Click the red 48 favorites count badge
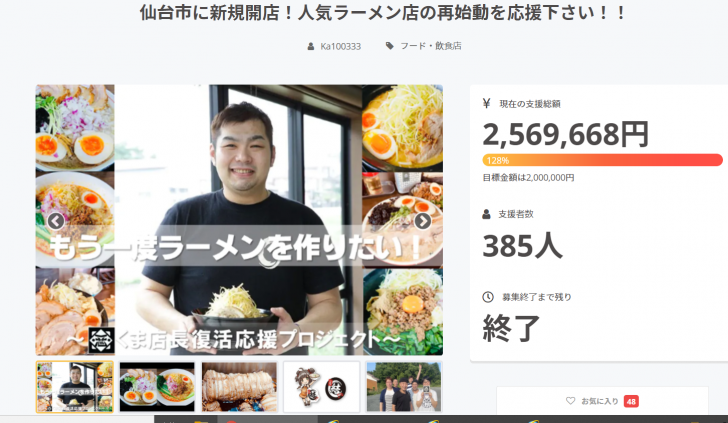The width and height of the screenshot is (728, 423). point(631,401)
